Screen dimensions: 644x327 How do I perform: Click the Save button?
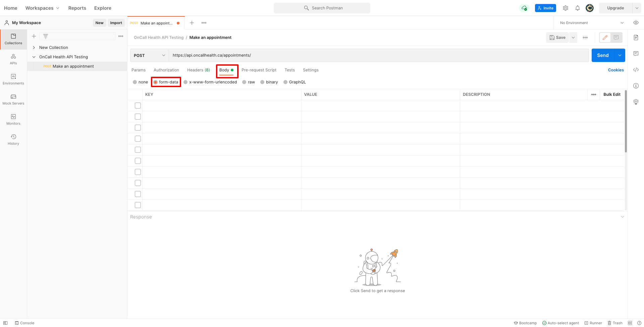tap(557, 38)
